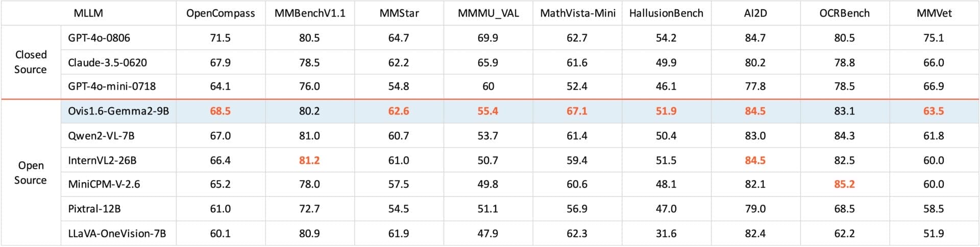Viewport: 980px width, 247px height.
Task: Click the OCRBench header cell
Action: (844, 13)
